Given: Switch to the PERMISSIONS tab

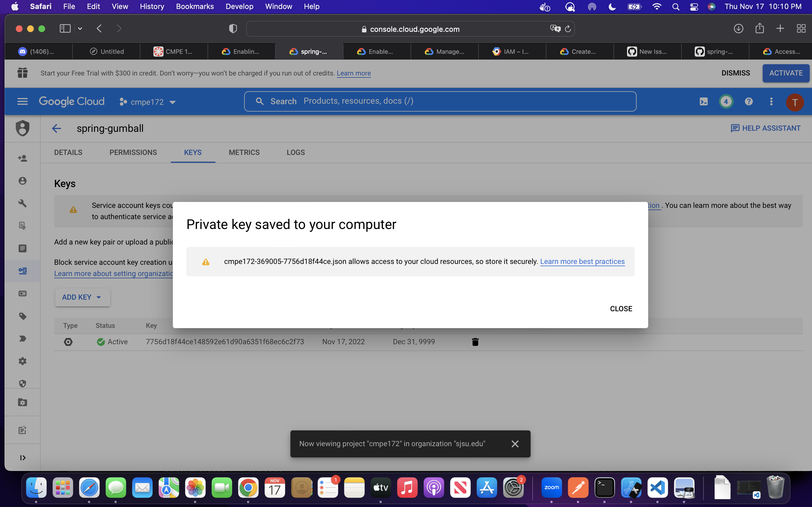Looking at the screenshot, I should coord(133,153).
